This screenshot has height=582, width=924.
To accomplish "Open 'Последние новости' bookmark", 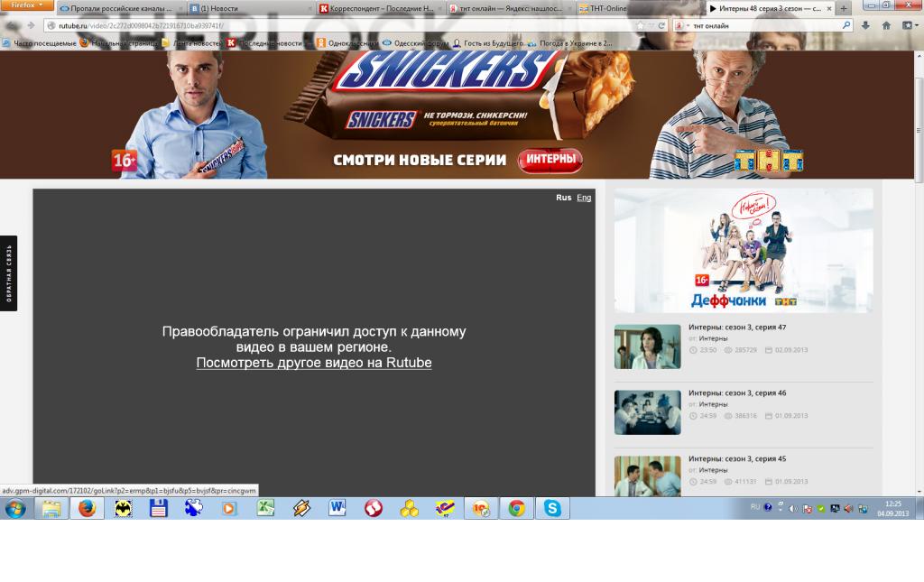I will pos(265,43).
